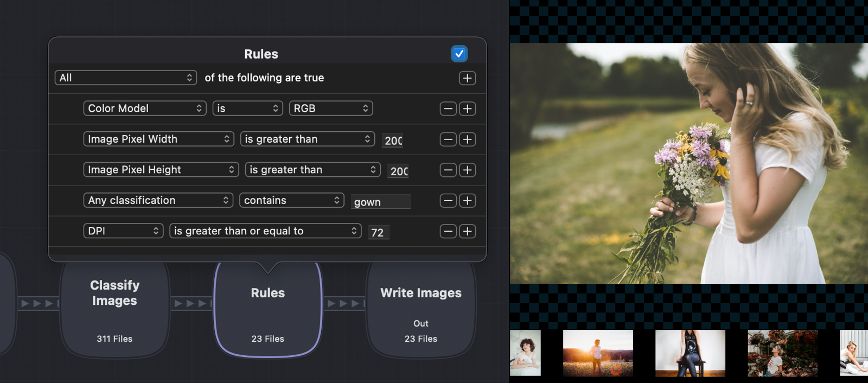Add a rule after the Any classification row
Viewport: 868px width, 383px height.
pyautogui.click(x=467, y=201)
